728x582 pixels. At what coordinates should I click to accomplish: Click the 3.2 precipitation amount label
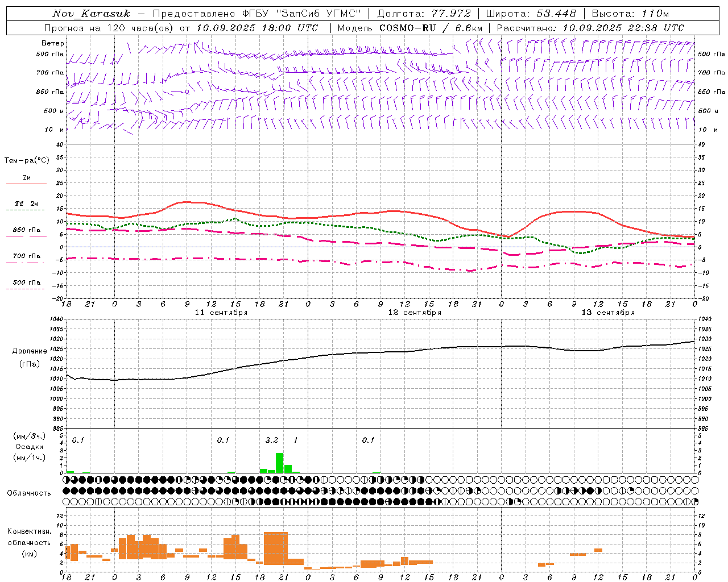tap(272, 440)
